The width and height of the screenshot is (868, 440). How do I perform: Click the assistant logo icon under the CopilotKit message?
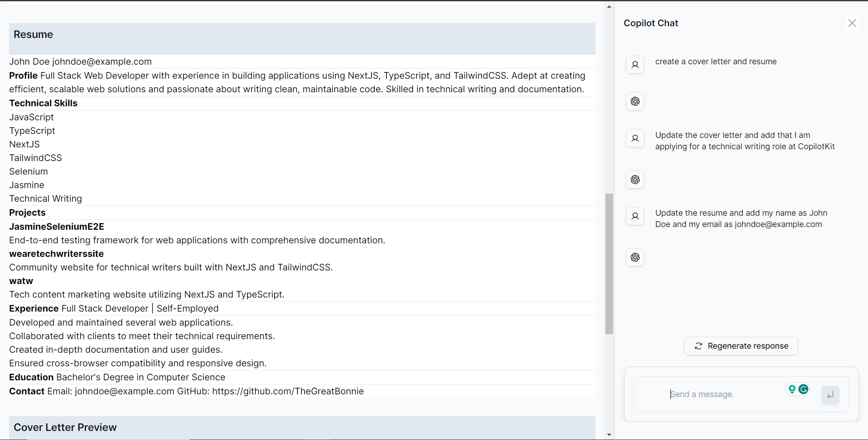(635, 180)
